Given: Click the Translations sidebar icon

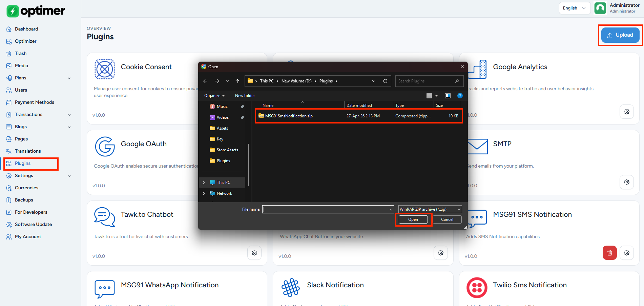Looking at the screenshot, I should [x=9, y=151].
